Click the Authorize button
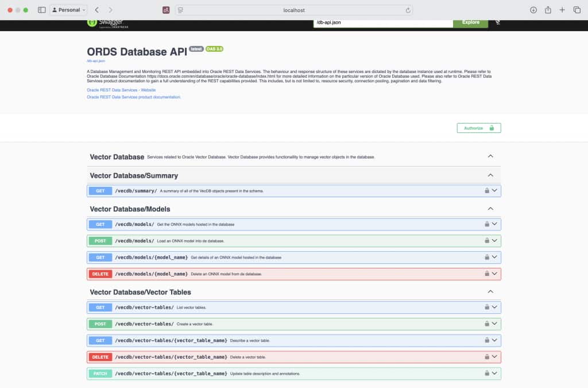Screen dimensions: 588x388 coord(478,128)
